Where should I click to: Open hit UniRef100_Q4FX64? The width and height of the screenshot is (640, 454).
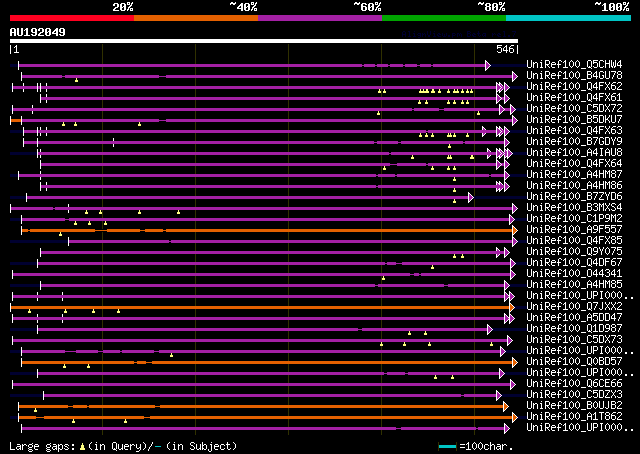574,164
